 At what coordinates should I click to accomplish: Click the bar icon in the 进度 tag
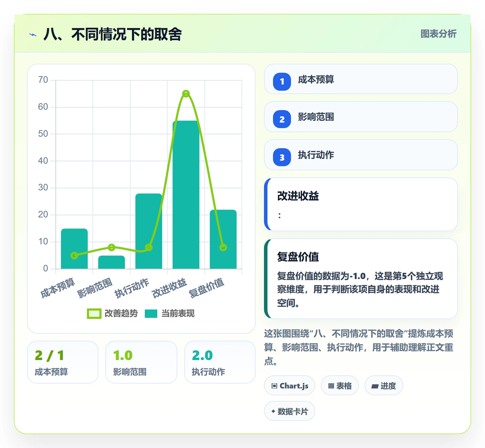375,386
